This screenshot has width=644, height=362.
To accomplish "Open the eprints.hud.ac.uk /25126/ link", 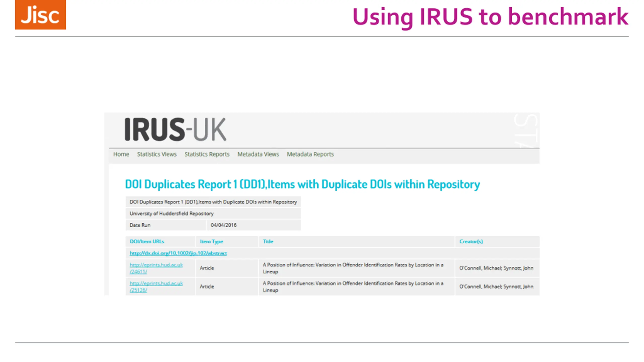I will click(156, 286).
